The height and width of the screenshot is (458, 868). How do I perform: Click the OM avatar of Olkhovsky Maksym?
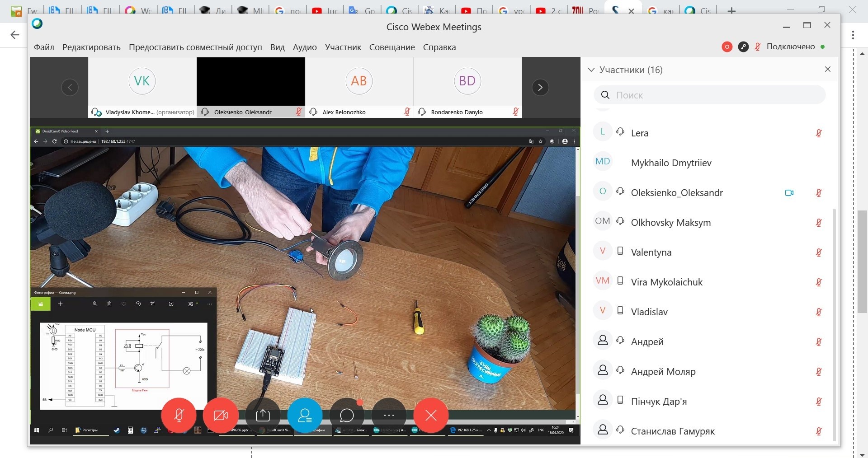pyautogui.click(x=603, y=221)
